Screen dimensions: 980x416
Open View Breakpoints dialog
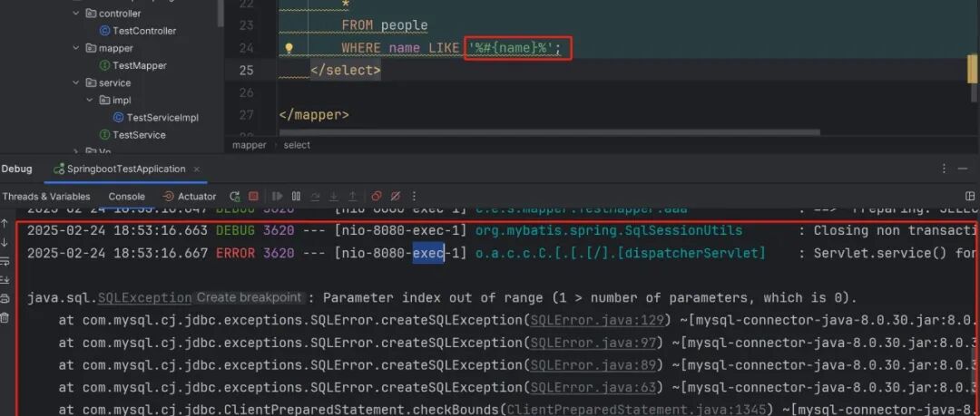pos(377,196)
